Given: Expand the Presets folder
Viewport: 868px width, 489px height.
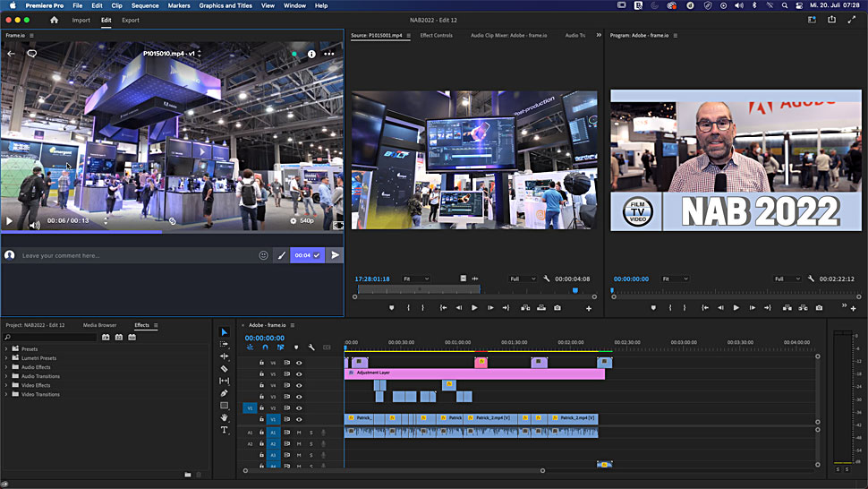Looking at the screenshot, I should click(x=6, y=349).
